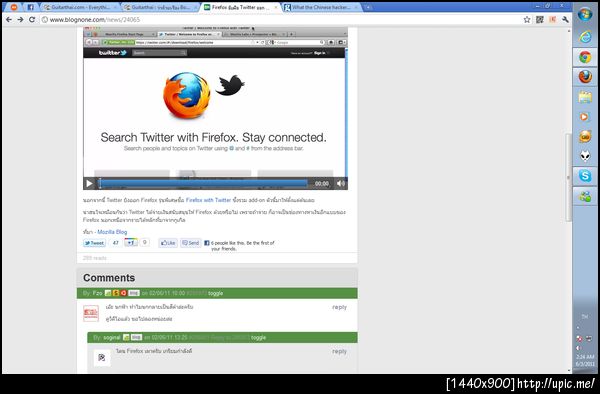Open user soginal's profile name
The height and width of the screenshot is (394, 600).
[x=112, y=338]
